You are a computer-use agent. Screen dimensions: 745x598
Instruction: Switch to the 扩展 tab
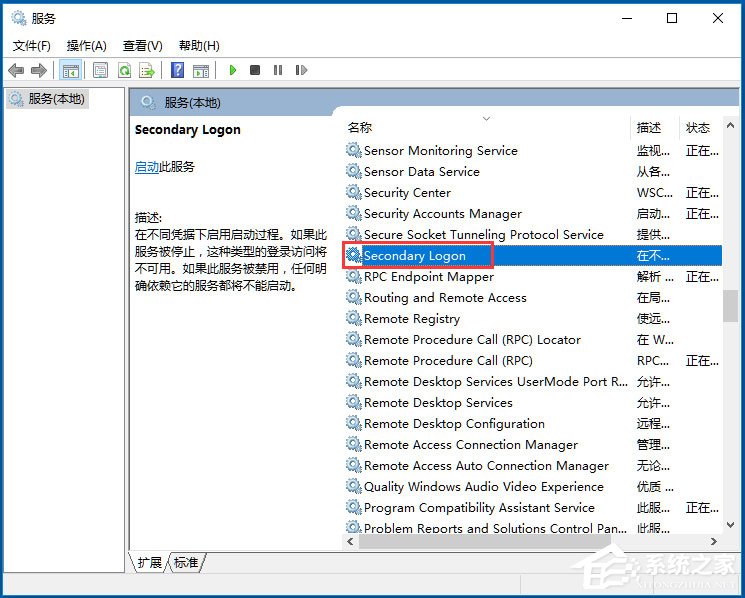[149, 563]
